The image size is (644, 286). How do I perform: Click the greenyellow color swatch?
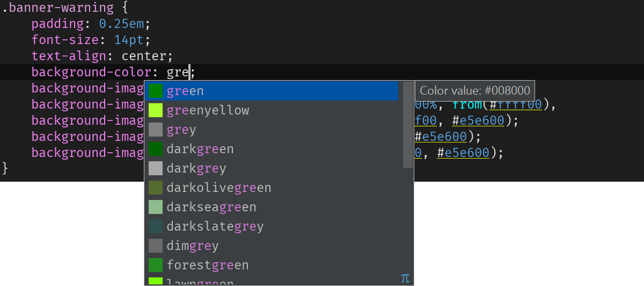[x=156, y=110]
